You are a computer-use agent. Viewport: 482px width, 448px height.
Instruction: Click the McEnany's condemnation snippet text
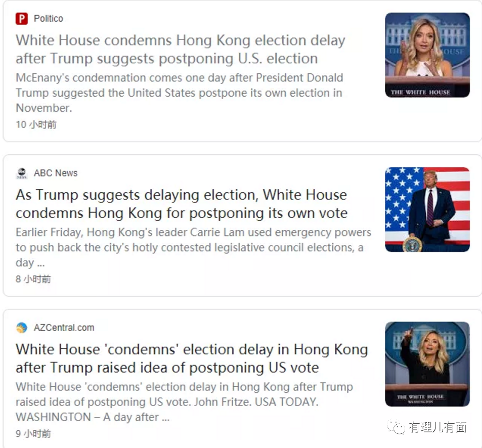[x=179, y=93]
